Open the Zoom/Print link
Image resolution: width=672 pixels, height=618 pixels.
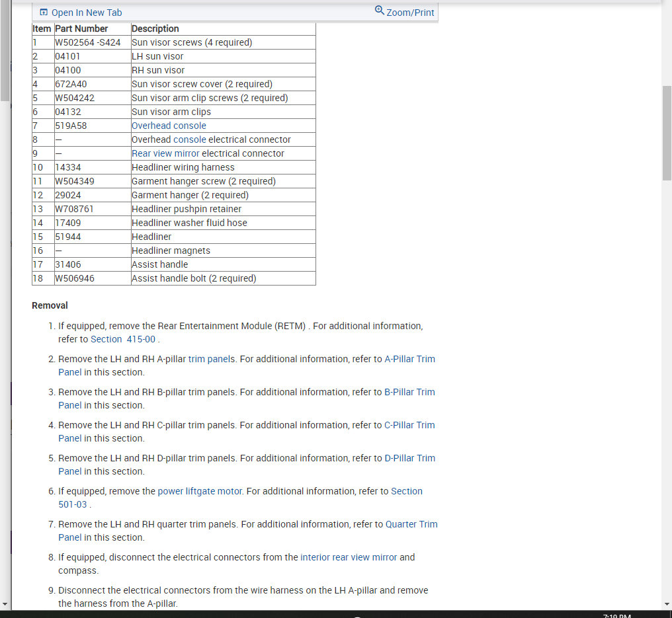click(x=410, y=13)
